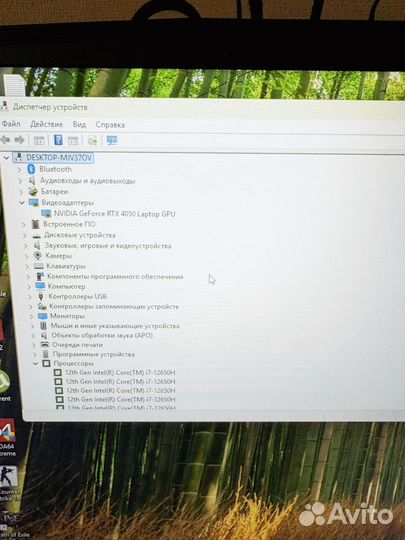The height and width of the screenshot is (540, 405).
Task: Open the uTorrent desktop shortcut
Action: (5, 386)
